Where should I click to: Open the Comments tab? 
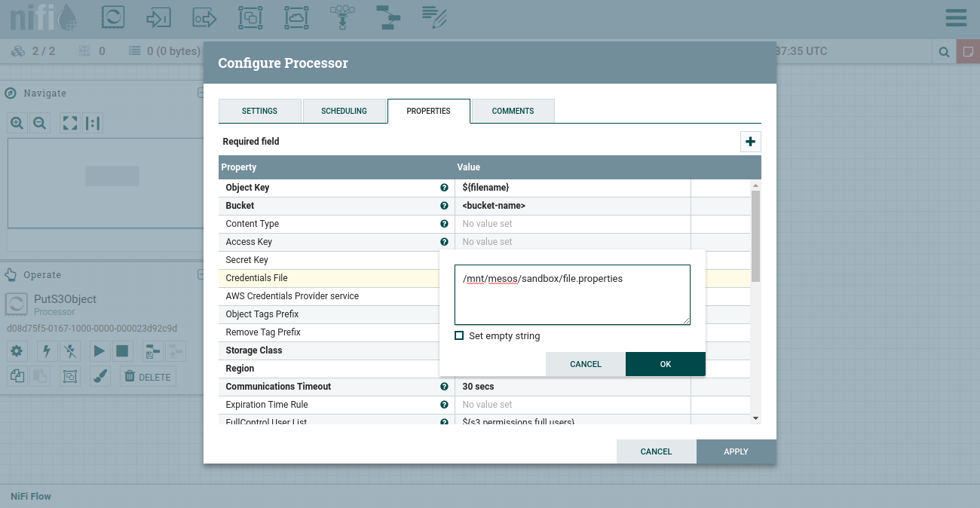513,111
